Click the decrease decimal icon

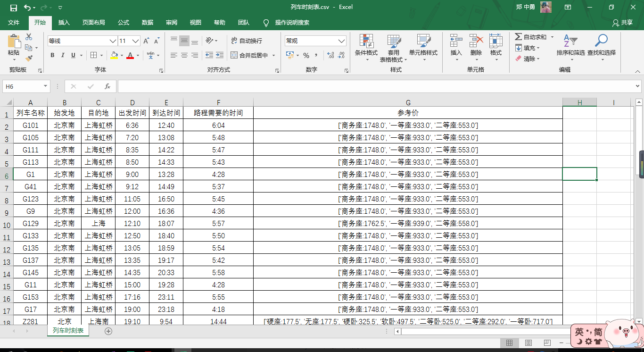tap(342, 55)
